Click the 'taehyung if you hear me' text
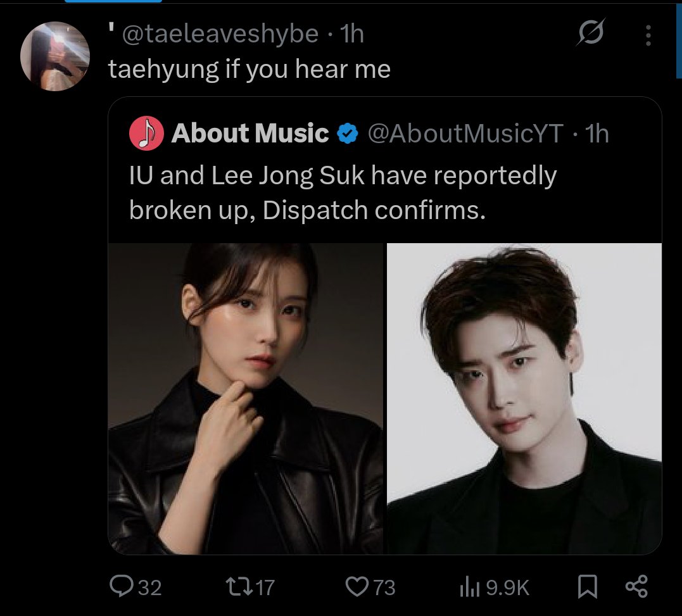 pos(249,70)
